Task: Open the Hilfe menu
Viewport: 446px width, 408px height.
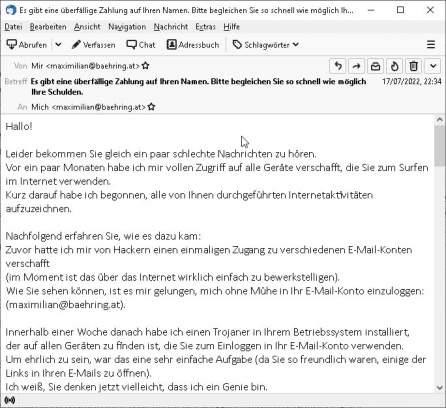Action: coord(231,27)
